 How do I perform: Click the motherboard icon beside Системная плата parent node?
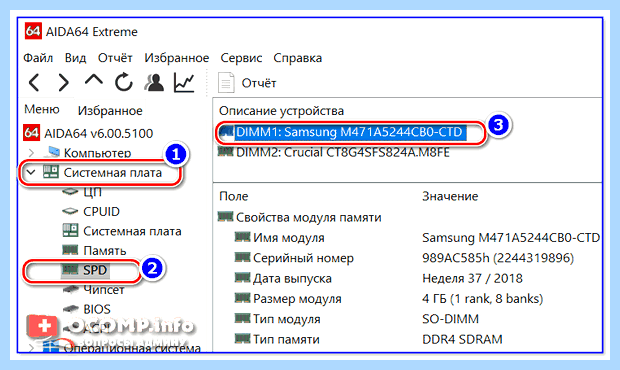pyautogui.click(x=51, y=172)
